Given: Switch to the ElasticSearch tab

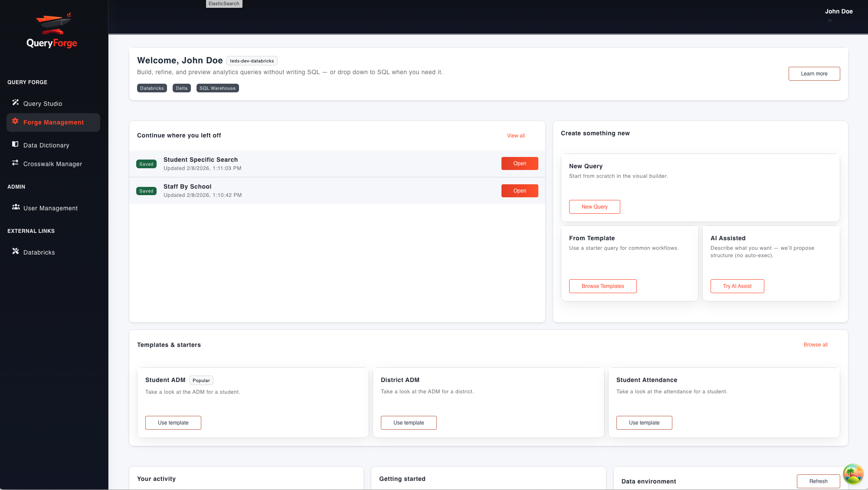Looking at the screenshot, I should (224, 3).
